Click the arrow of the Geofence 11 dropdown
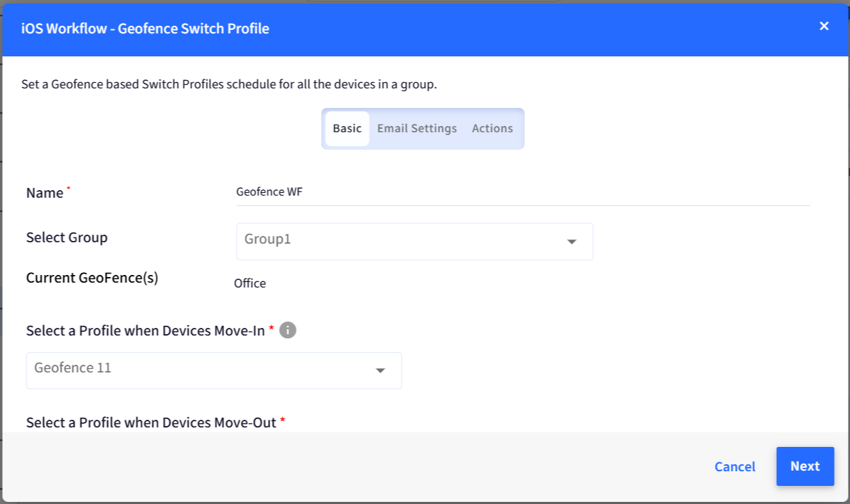Screen dimensions: 850x504 point(380,371)
